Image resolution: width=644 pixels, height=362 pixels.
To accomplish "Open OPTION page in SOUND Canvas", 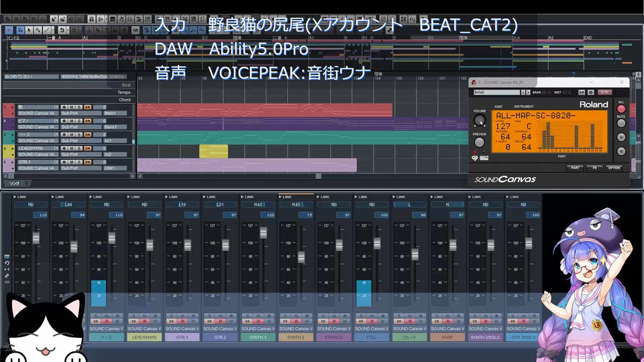I will pos(614,168).
